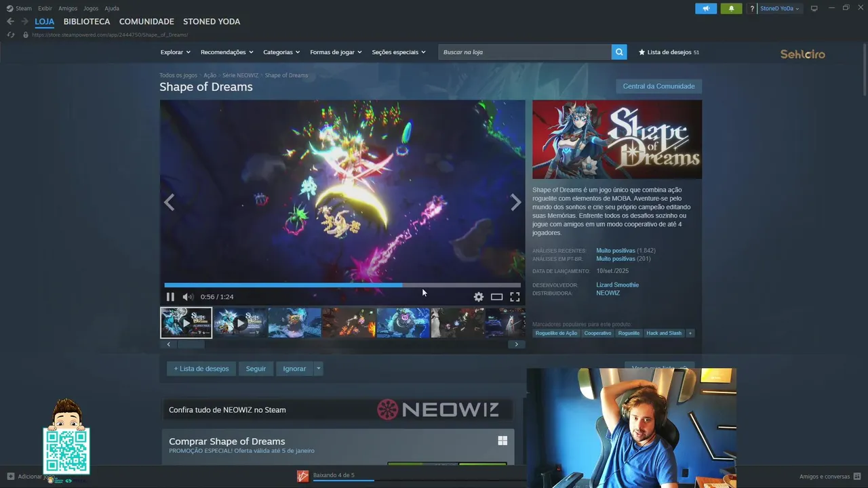Screen dimensions: 868x488
Task: Open the Roguelike de Ação tag
Action: point(556,333)
